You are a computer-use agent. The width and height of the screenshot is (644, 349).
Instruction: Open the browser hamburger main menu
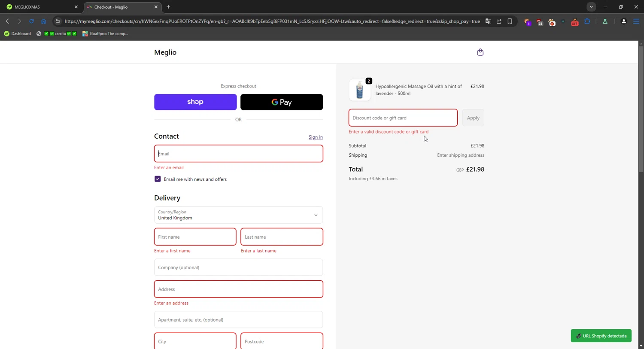[x=636, y=21]
